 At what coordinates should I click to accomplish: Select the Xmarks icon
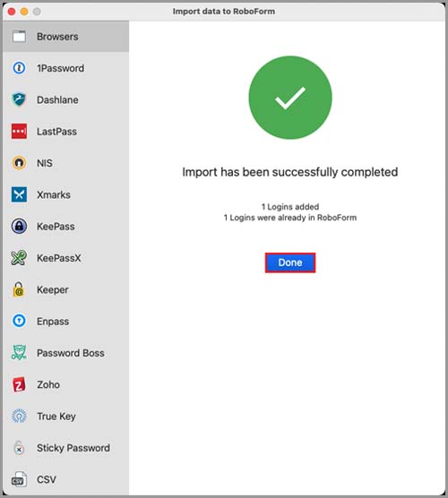(19, 194)
